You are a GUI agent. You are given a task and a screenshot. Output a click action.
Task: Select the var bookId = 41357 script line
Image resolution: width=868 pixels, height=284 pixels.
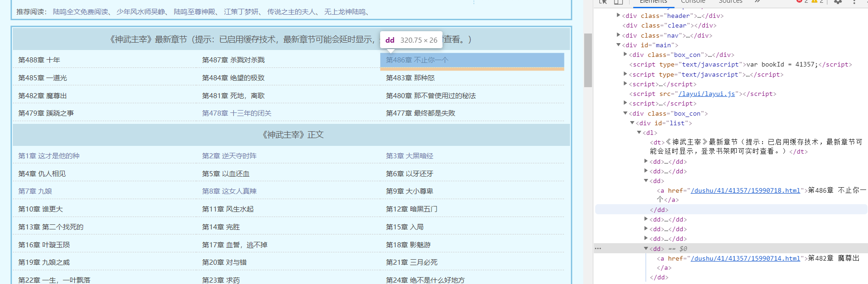741,65
